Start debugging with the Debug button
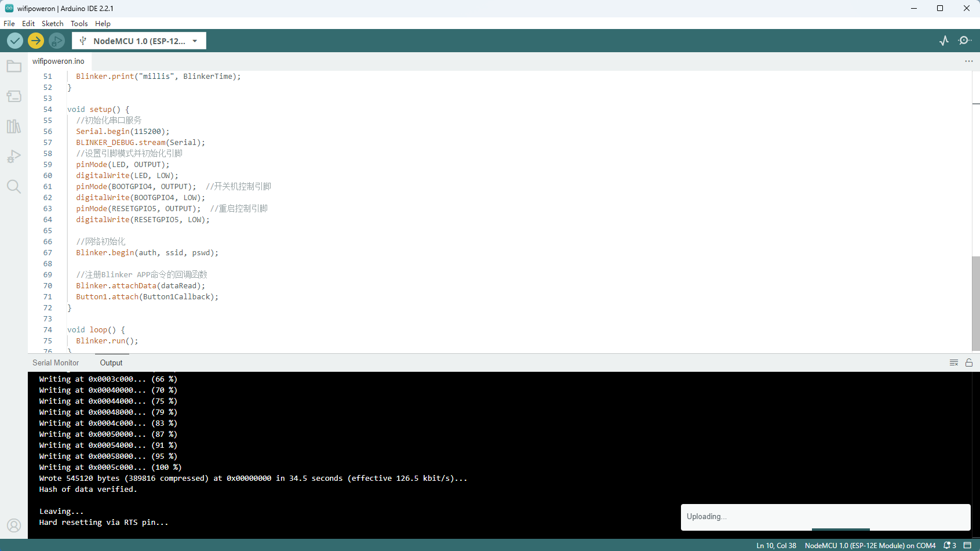 tap(57, 41)
